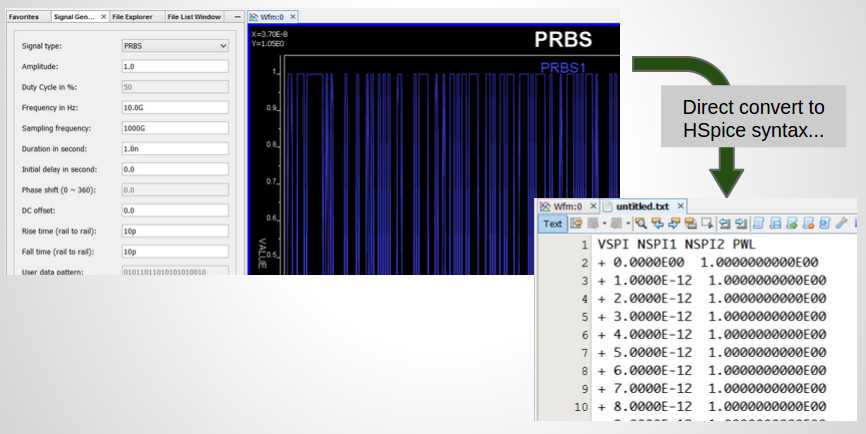Open the Signal type dropdown

[175, 46]
